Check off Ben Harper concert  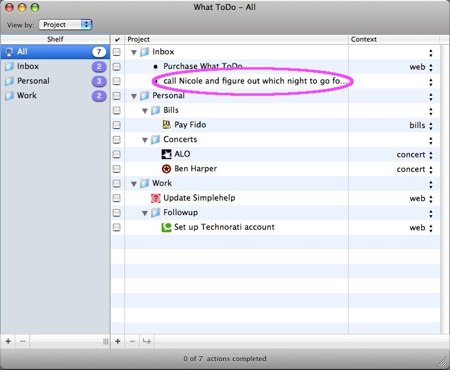(117, 169)
